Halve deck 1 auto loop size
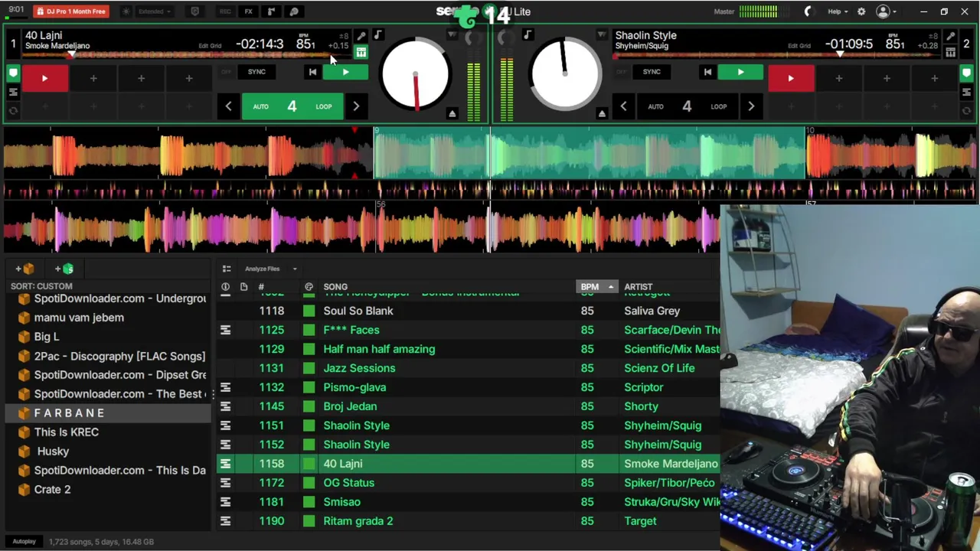 point(228,106)
